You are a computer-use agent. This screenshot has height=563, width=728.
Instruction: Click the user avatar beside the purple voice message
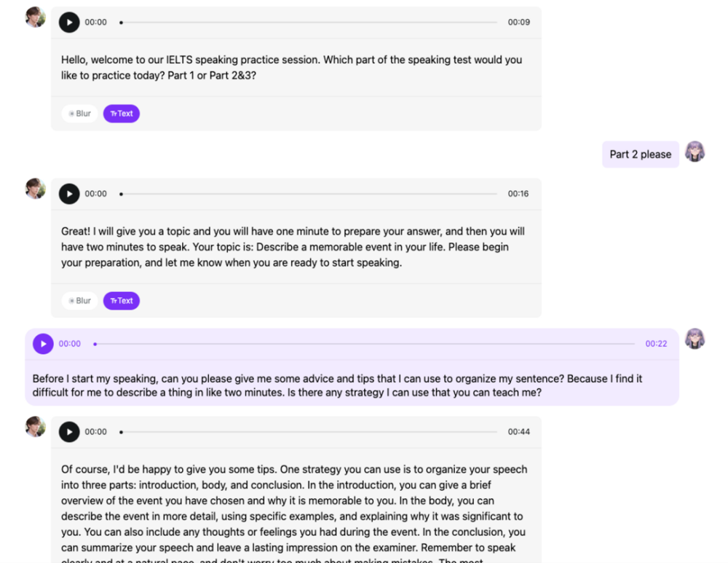pyautogui.click(x=695, y=339)
